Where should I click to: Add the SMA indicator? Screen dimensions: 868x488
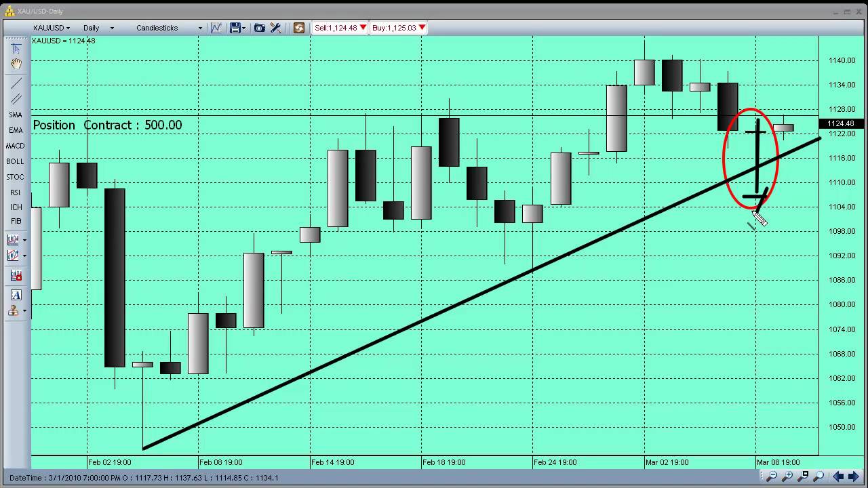point(16,115)
